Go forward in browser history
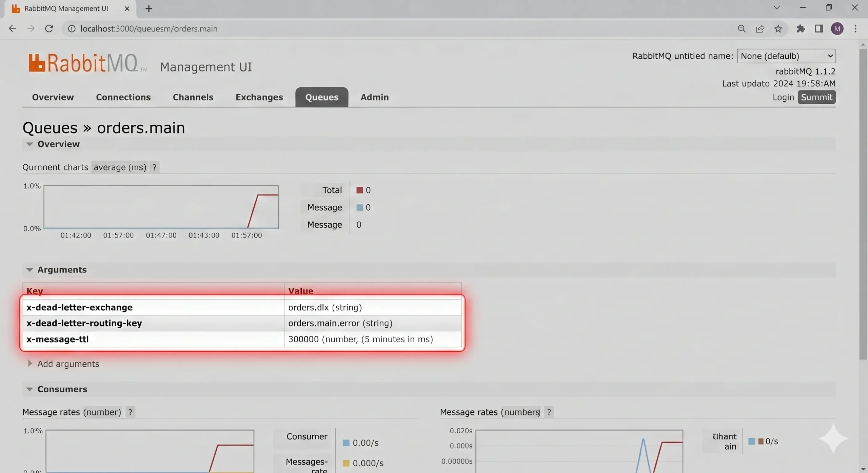This screenshot has height=473, width=868. [x=31, y=29]
